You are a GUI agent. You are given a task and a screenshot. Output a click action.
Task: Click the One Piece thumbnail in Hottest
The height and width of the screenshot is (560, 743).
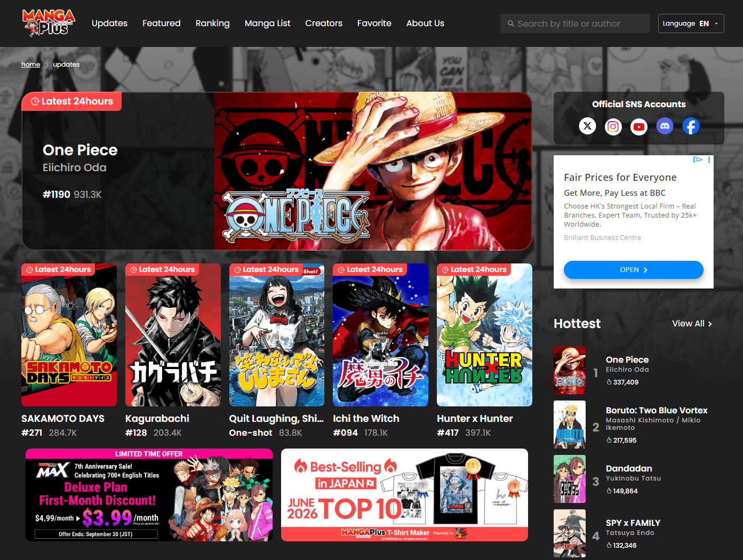[x=570, y=371]
